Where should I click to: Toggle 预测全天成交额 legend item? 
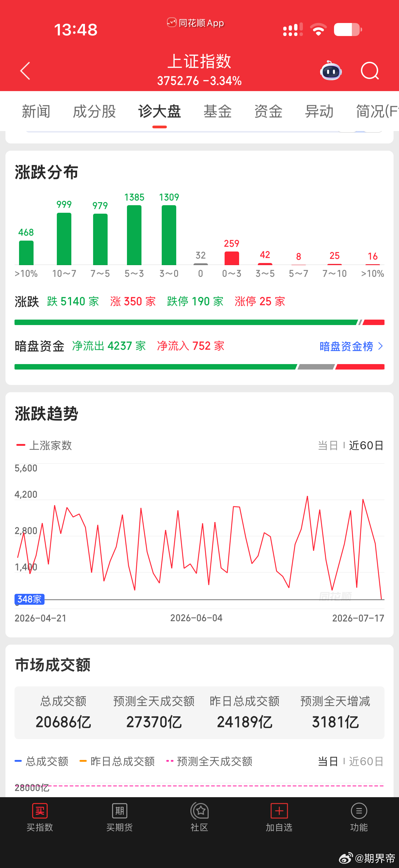pyautogui.click(x=209, y=761)
